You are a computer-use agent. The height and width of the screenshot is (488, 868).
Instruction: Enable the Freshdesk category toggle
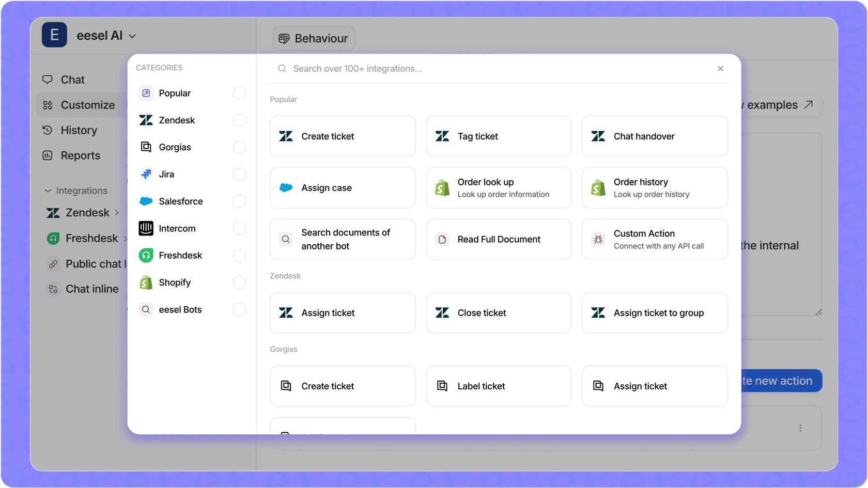coord(239,255)
